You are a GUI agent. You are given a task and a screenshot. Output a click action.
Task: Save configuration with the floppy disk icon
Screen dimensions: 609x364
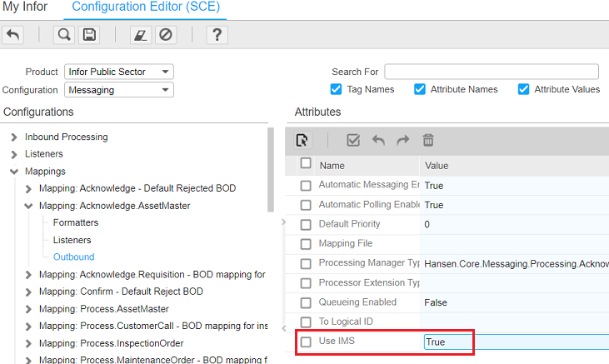point(88,35)
